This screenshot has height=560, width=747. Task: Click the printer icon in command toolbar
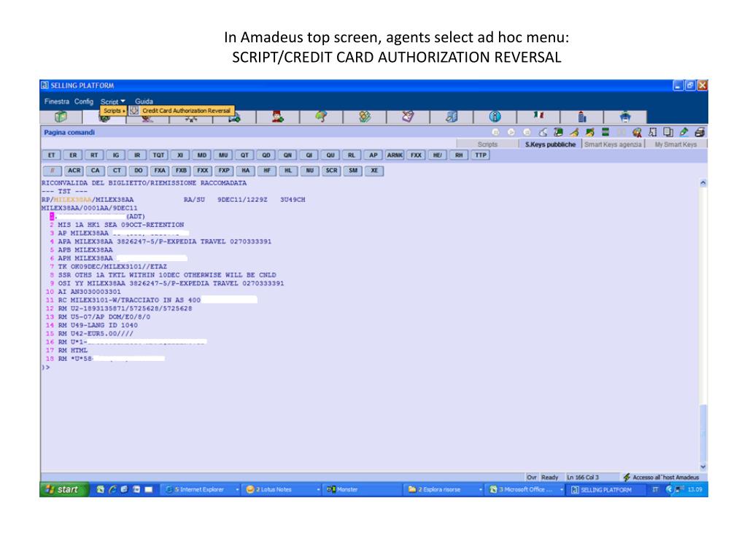700,133
